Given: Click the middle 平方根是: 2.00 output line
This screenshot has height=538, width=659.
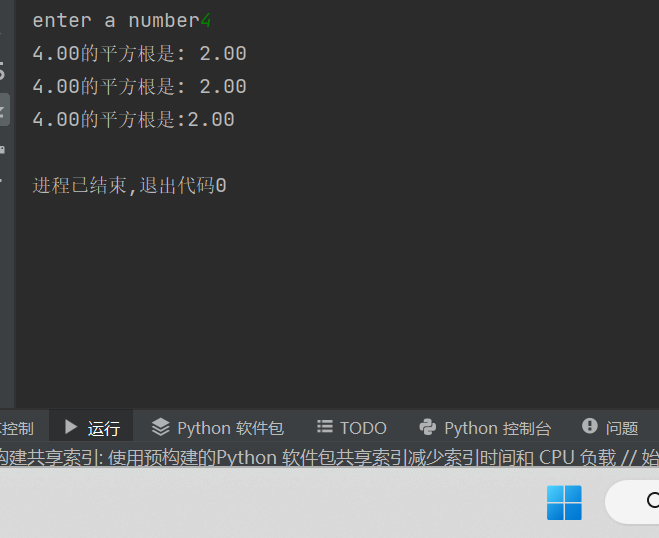Looking at the screenshot, I should pyautogui.click(x=139, y=87).
